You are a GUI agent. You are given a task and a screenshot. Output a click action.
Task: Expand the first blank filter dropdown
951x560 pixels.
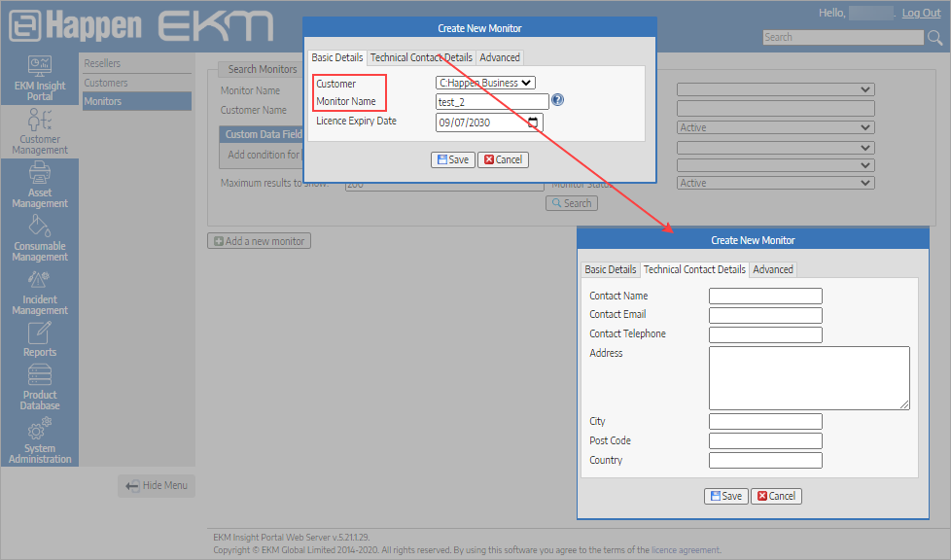[776, 89]
